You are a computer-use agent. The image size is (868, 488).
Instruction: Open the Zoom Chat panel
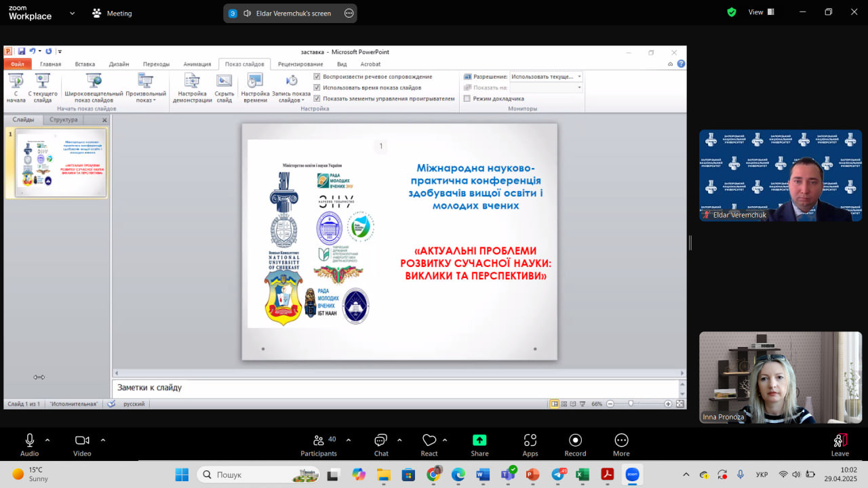click(381, 441)
